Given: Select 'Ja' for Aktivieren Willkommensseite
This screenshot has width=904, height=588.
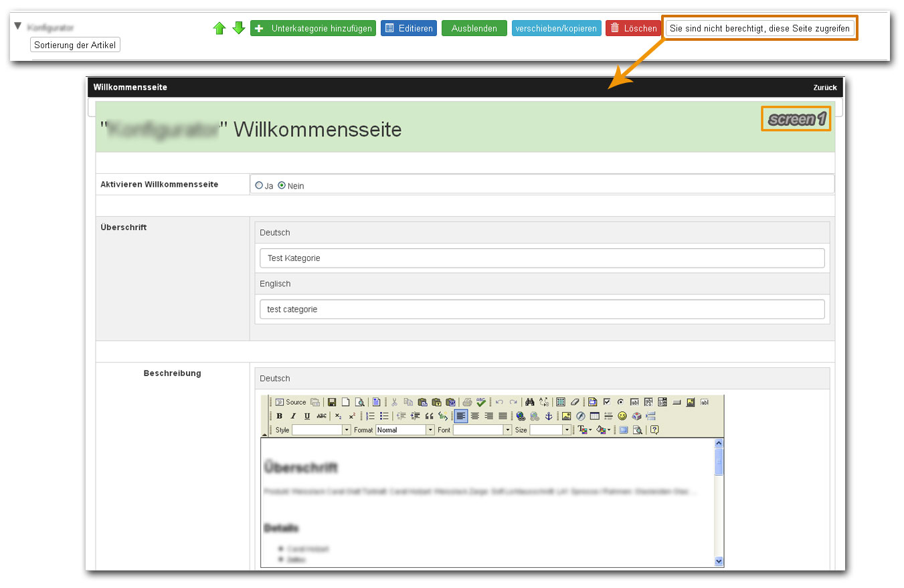Looking at the screenshot, I should coord(260,185).
